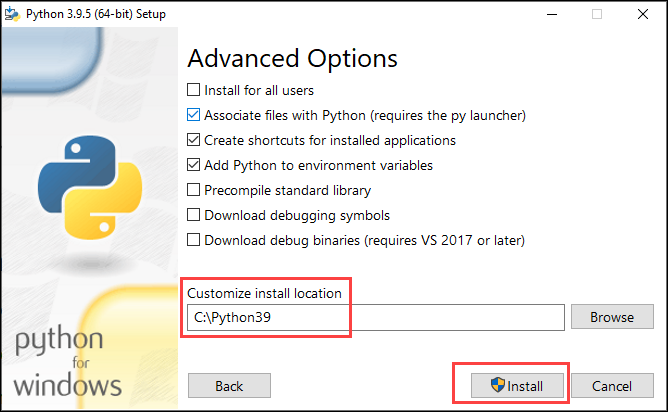Click the Advanced Options heading
Screen dimensions: 668x412
[293, 58]
